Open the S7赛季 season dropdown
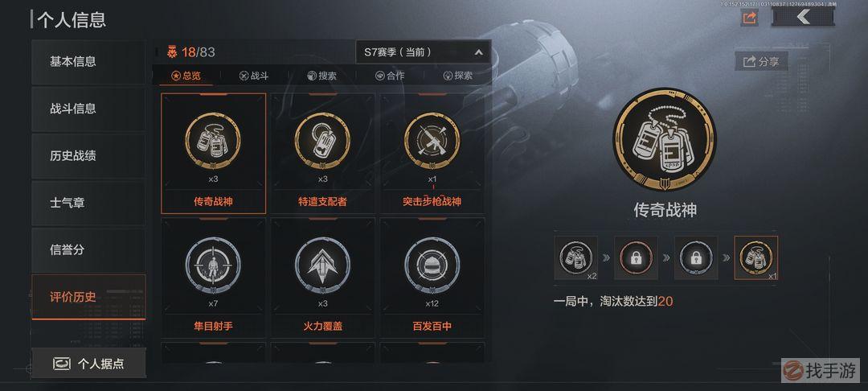Image resolution: width=868 pixels, height=391 pixels. click(x=423, y=52)
